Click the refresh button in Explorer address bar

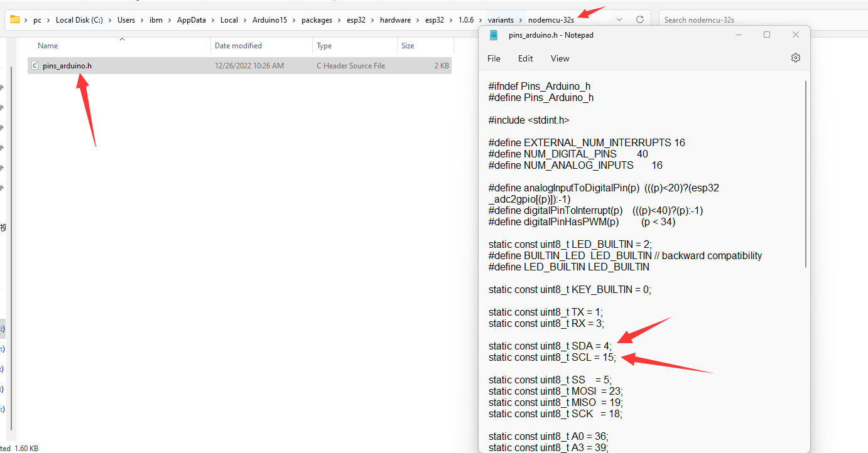[x=639, y=19]
